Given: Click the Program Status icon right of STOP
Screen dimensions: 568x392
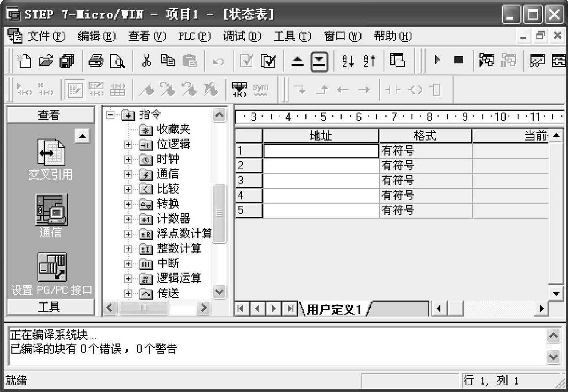Looking at the screenshot, I should tap(487, 60).
